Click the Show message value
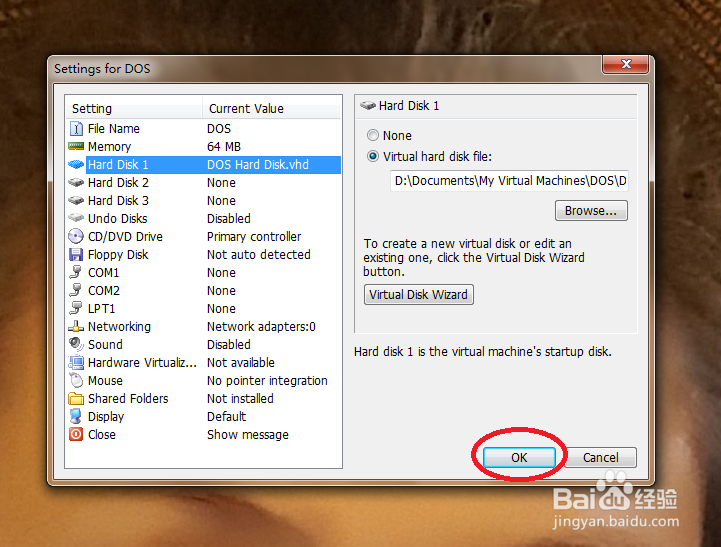This screenshot has height=547, width=721. coord(248,434)
